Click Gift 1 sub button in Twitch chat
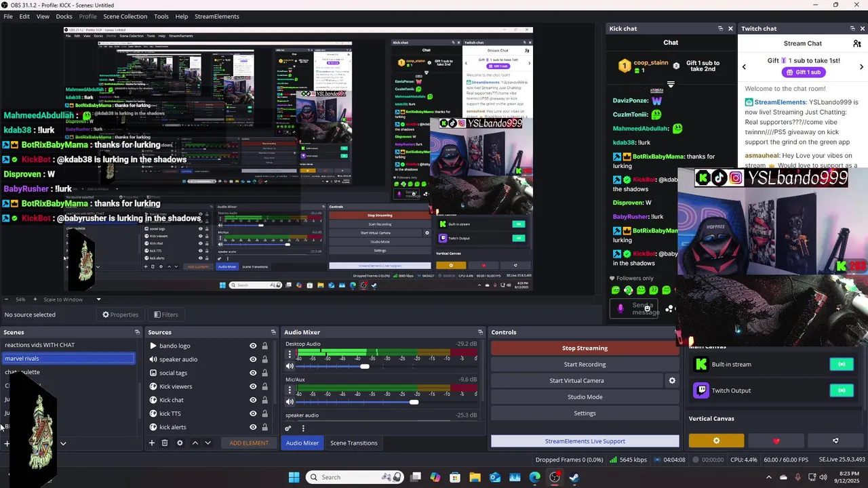Image resolution: width=868 pixels, height=488 pixels. pyautogui.click(x=803, y=73)
